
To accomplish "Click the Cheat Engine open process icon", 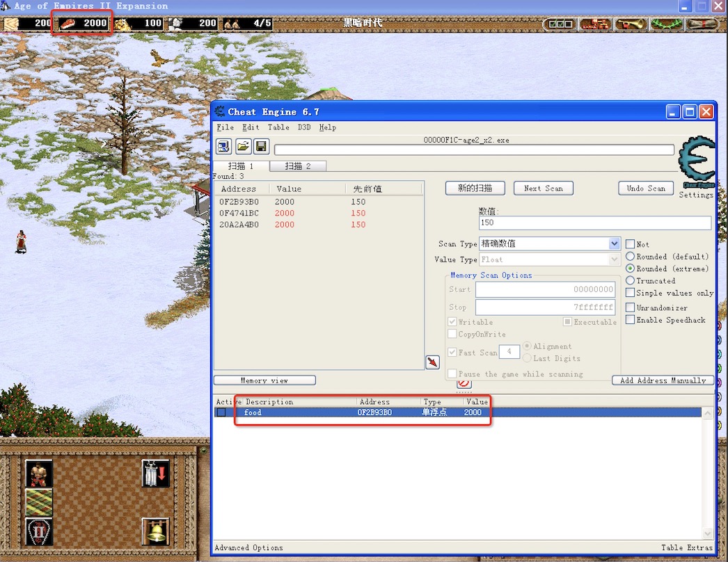I will pyautogui.click(x=224, y=147).
